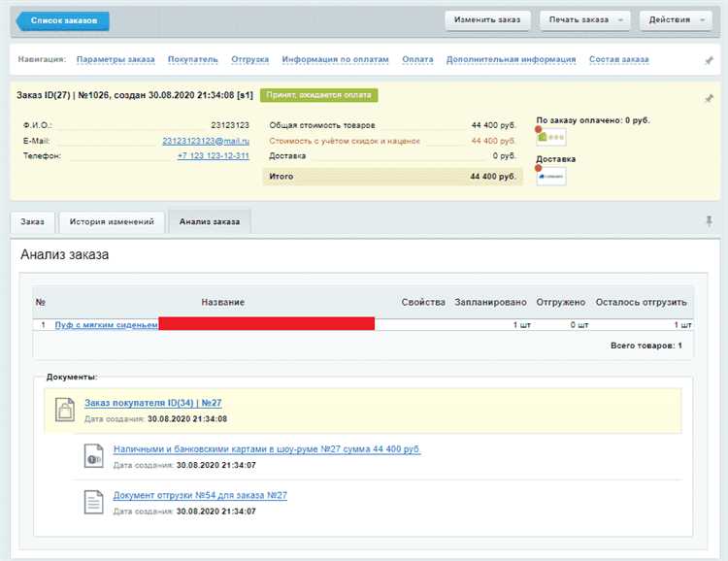This screenshot has width=728, height=561.
Task: Click the Ф.И.О. value 23123123
Action: (230, 125)
